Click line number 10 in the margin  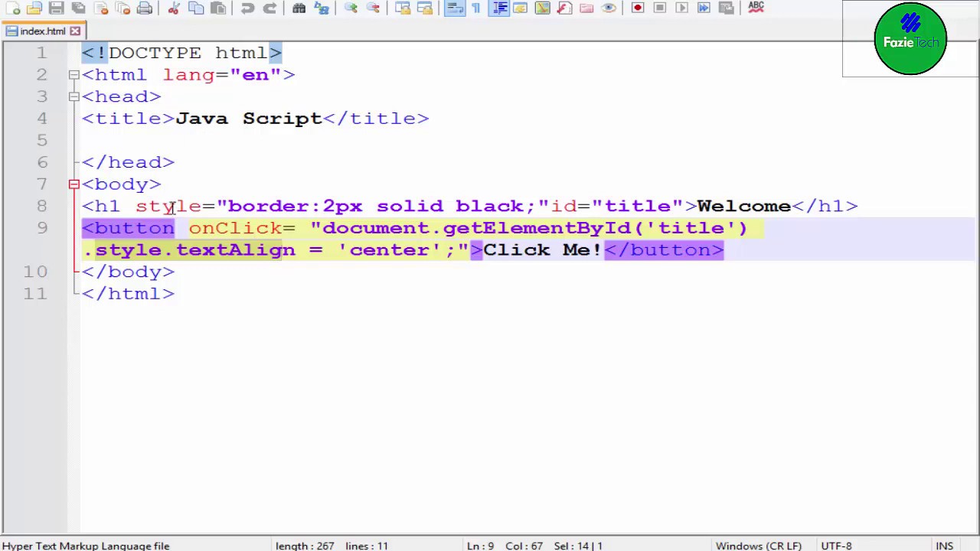click(34, 272)
